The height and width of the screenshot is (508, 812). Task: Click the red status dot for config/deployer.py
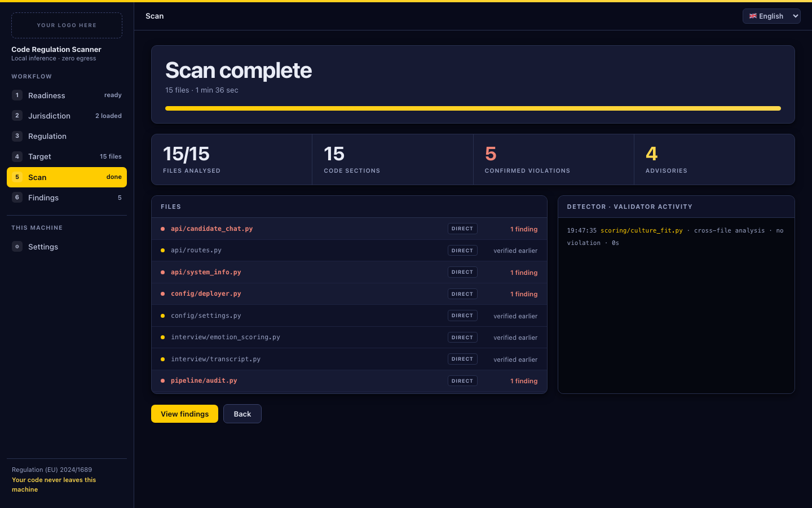[162, 294]
